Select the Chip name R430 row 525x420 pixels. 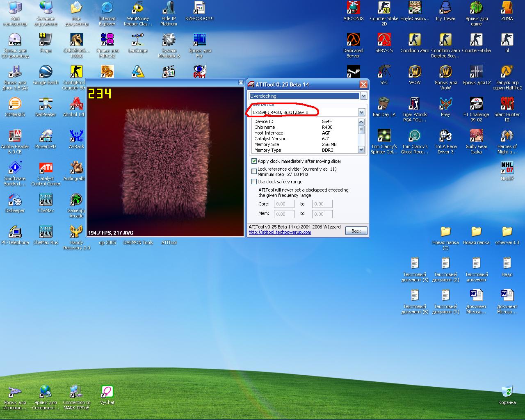(305, 127)
